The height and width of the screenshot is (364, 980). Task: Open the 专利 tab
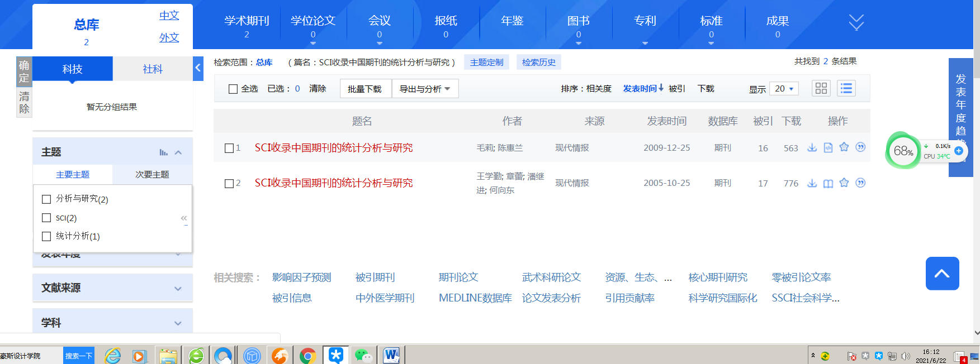tap(645, 22)
